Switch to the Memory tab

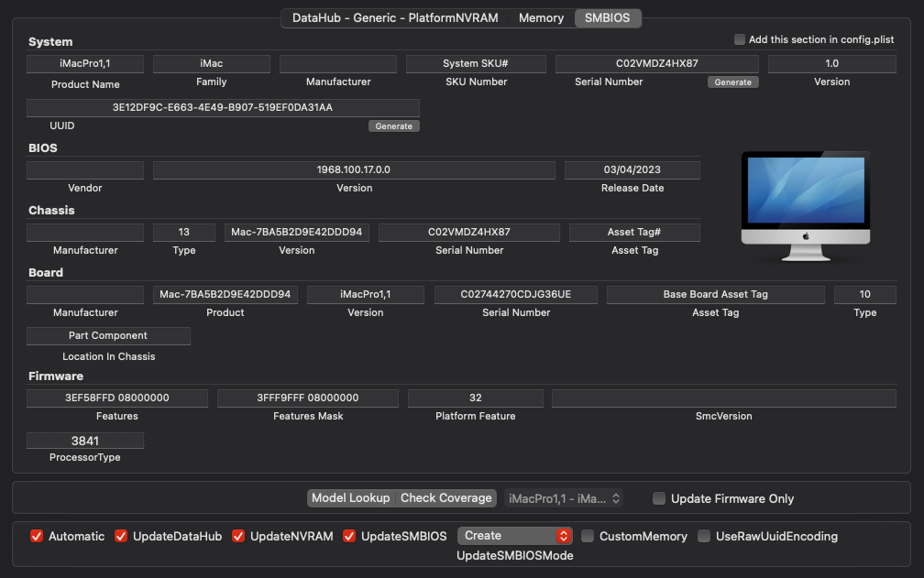point(541,17)
